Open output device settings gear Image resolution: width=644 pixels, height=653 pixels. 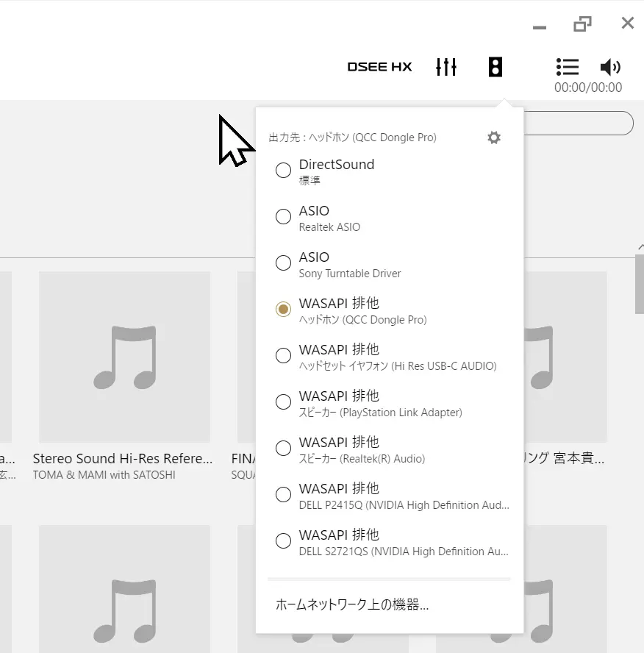pos(494,138)
